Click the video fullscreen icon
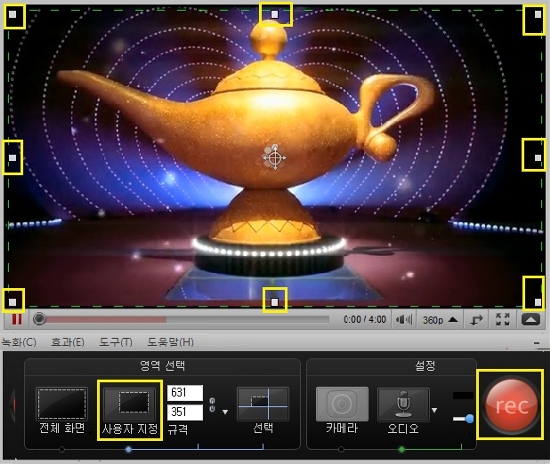The width and height of the screenshot is (550, 464). 502,320
